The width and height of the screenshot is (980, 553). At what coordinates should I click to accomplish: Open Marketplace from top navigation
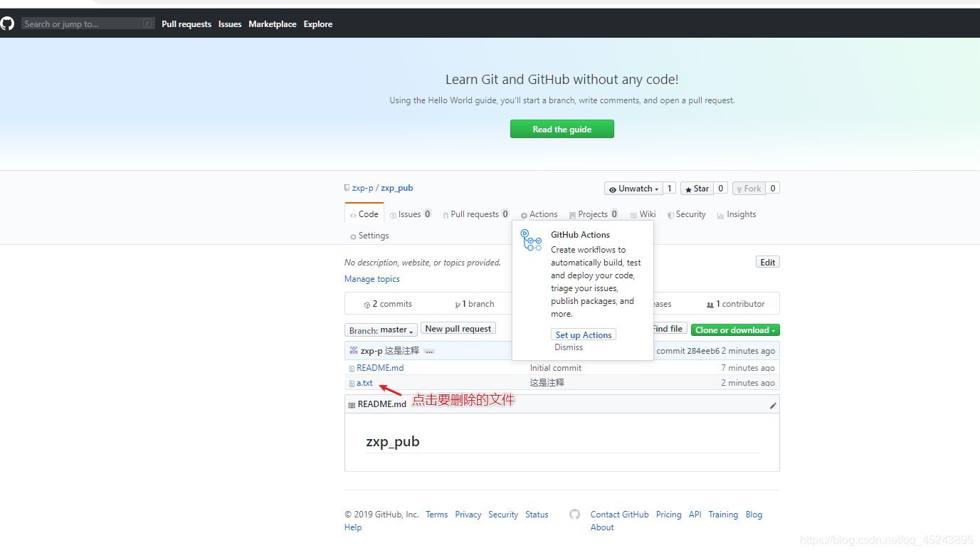[273, 24]
